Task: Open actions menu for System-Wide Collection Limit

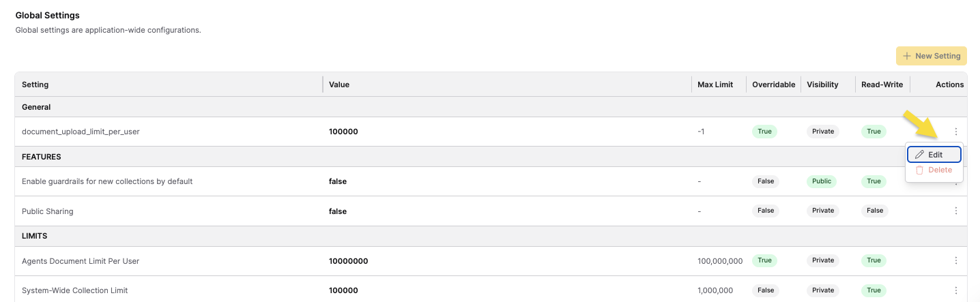Action: click(955, 290)
